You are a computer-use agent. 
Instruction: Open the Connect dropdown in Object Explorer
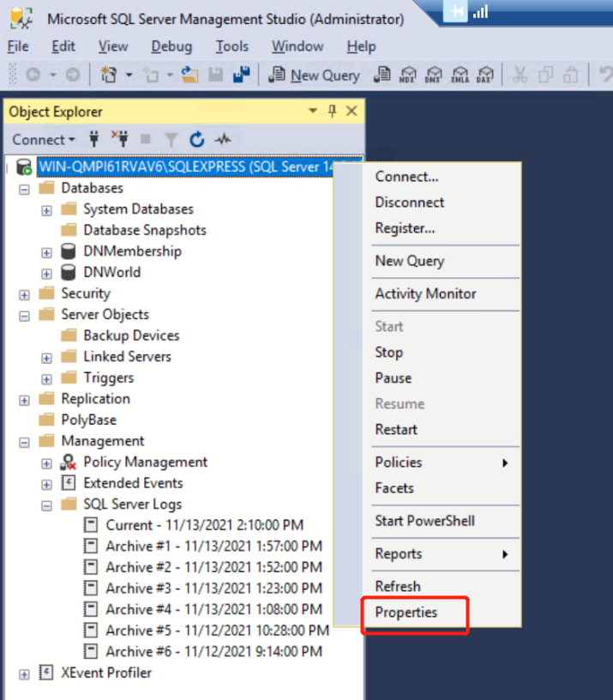coord(43,140)
